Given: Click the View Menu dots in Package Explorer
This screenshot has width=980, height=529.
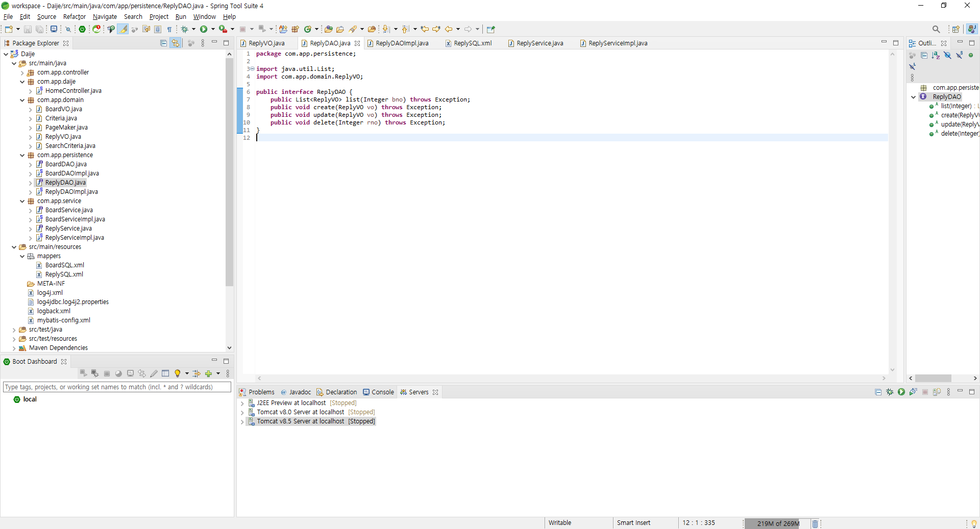Looking at the screenshot, I should pyautogui.click(x=203, y=43).
